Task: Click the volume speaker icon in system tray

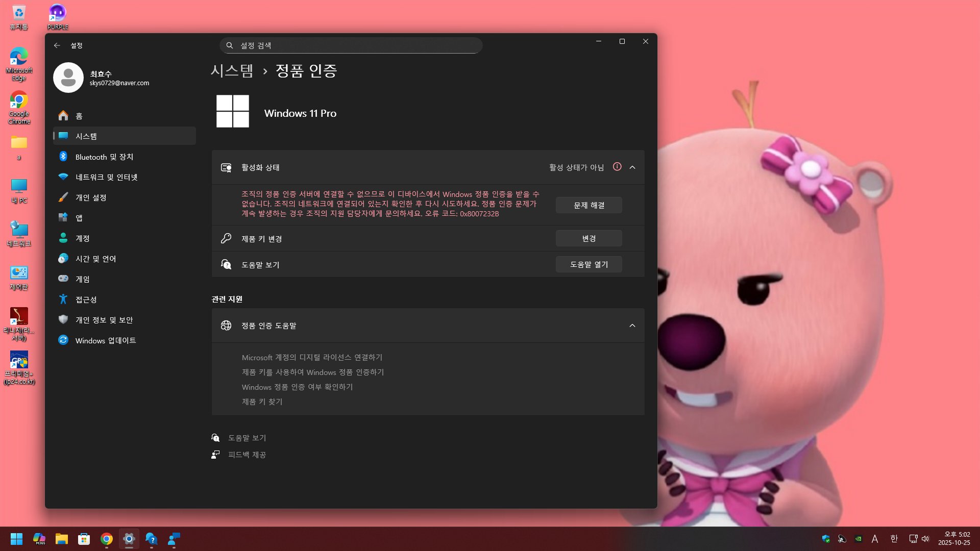Action: click(x=925, y=539)
